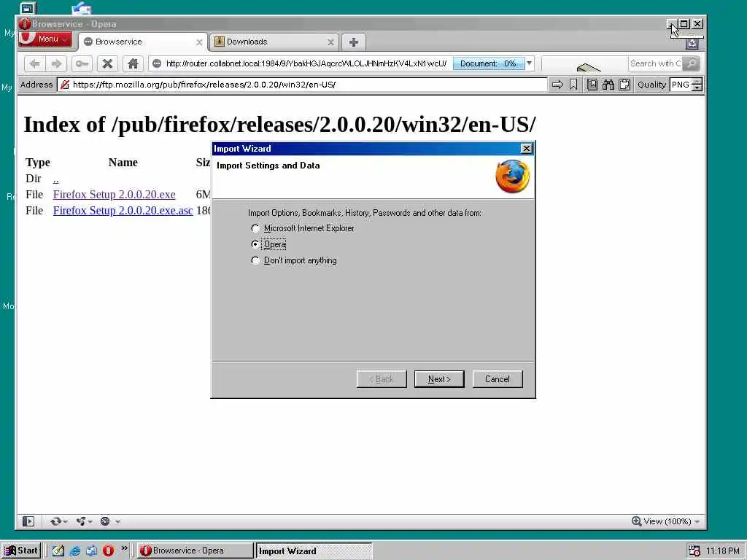Click the task scheduler tray icon
The width and height of the screenshot is (747, 560).
pyautogui.click(x=694, y=551)
